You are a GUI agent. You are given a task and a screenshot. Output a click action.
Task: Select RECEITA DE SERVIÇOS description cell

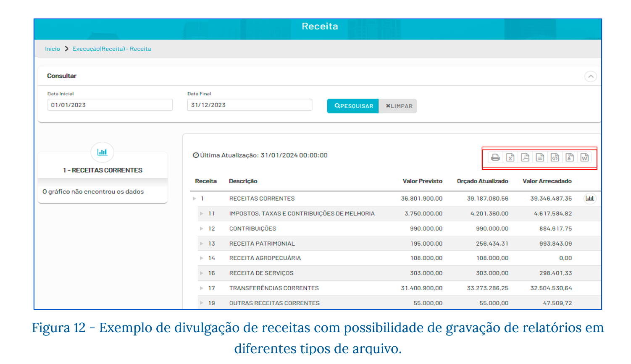[x=261, y=273]
